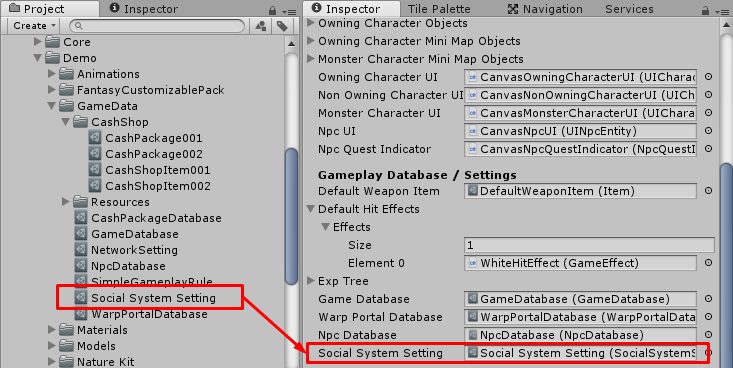
Task: Click the lock icon on Project panel
Action: 273,10
